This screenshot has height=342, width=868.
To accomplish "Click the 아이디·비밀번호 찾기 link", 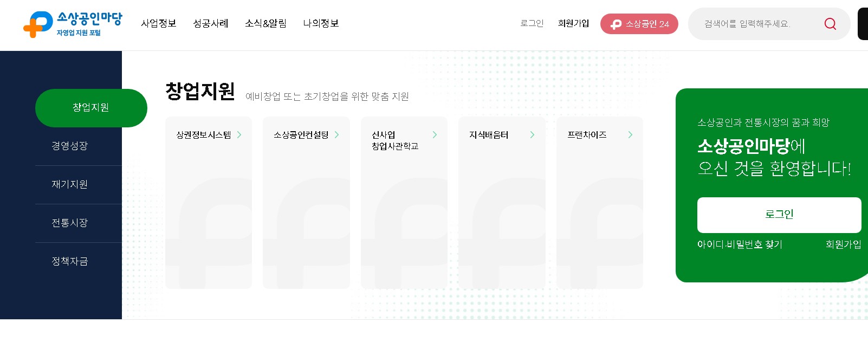I will coord(740,244).
